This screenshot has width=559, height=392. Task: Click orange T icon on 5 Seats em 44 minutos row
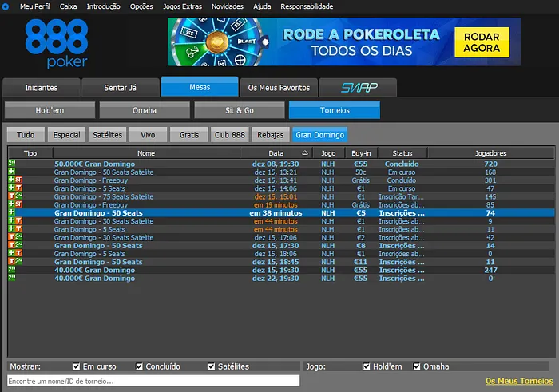19,229
